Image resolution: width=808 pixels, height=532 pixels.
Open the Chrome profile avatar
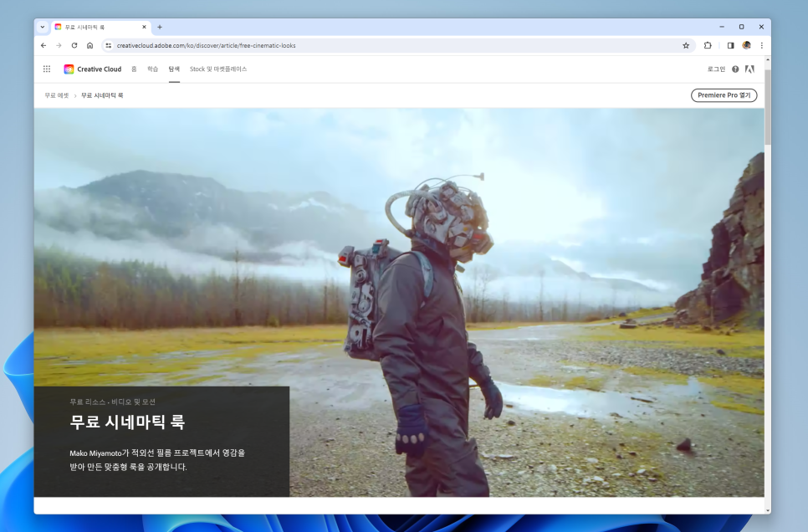pyautogui.click(x=746, y=45)
